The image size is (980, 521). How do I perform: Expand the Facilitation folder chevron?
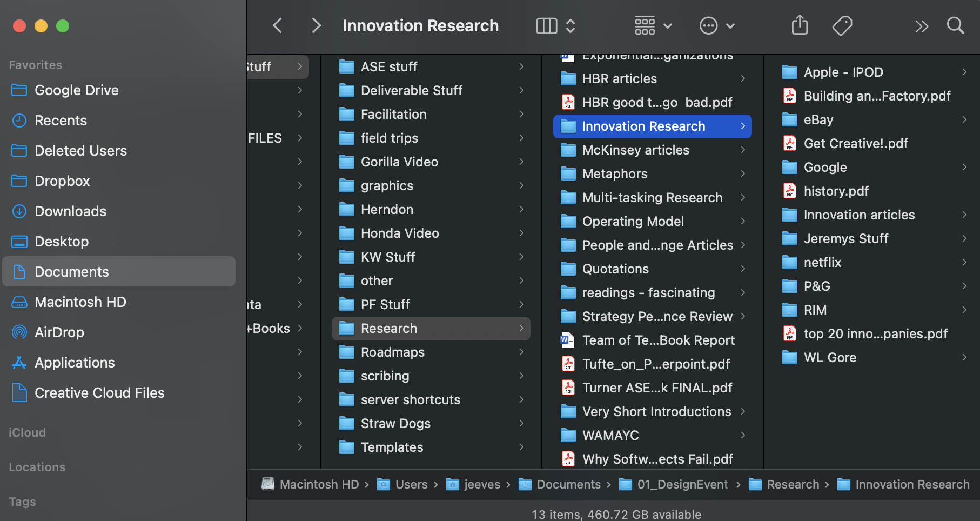tap(521, 114)
